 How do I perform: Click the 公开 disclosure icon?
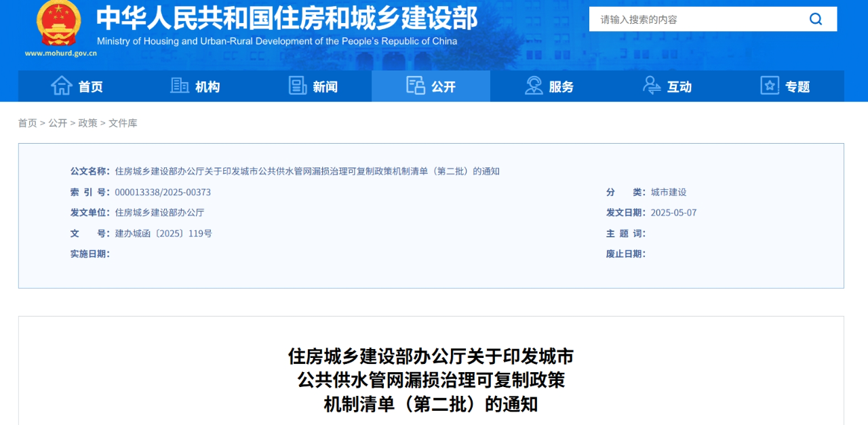tap(415, 86)
